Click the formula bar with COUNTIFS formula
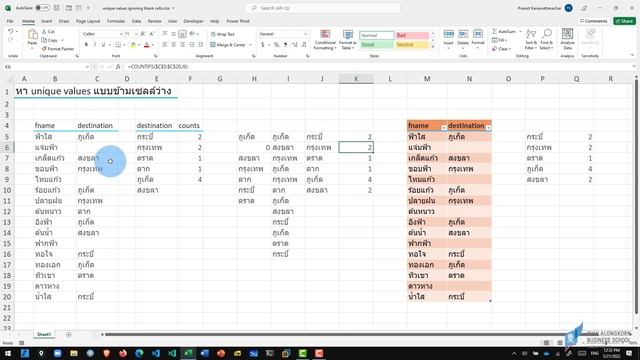This screenshot has height=360, width=640. pyautogui.click(x=378, y=67)
